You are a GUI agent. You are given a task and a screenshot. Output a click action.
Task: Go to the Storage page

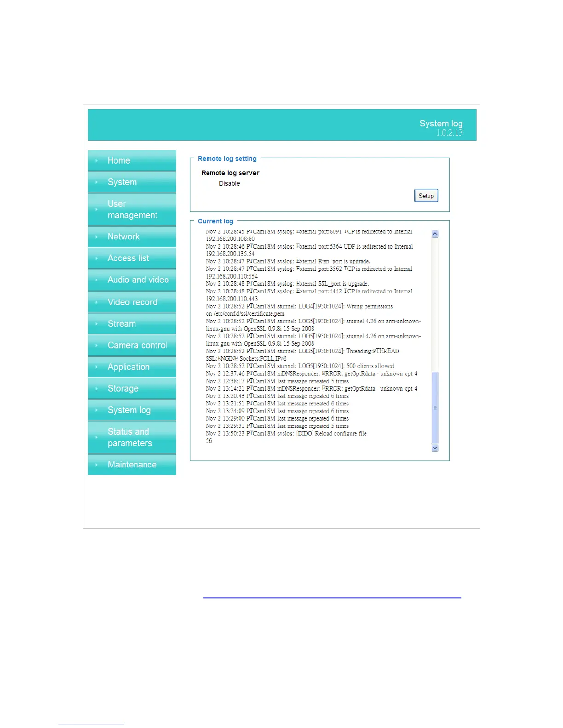[x=132, y=388]
